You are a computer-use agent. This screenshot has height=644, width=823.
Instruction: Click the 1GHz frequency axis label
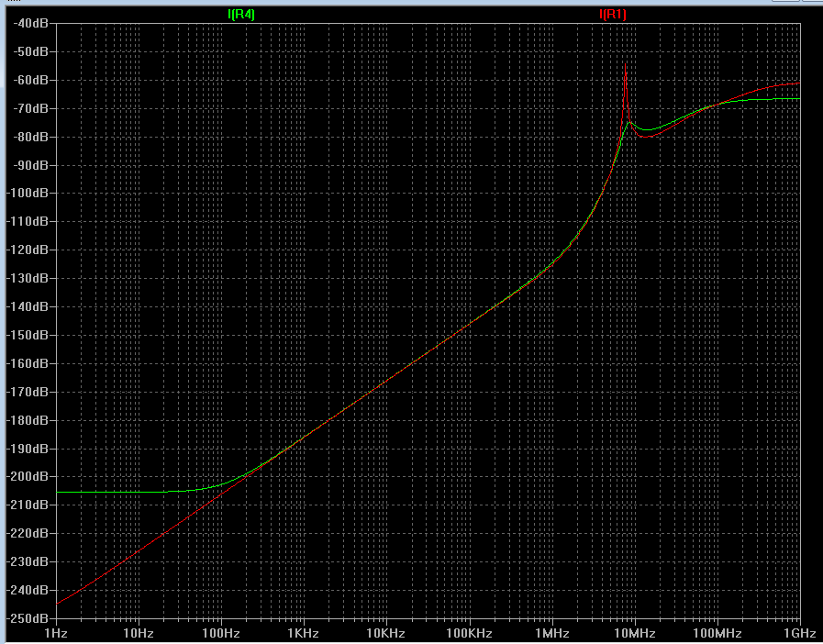click(800, 633)
